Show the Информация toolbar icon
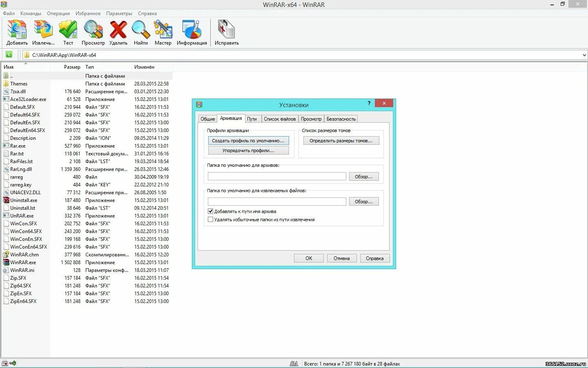This screenshot has width=588, height=368. click(x=192, y=30)
